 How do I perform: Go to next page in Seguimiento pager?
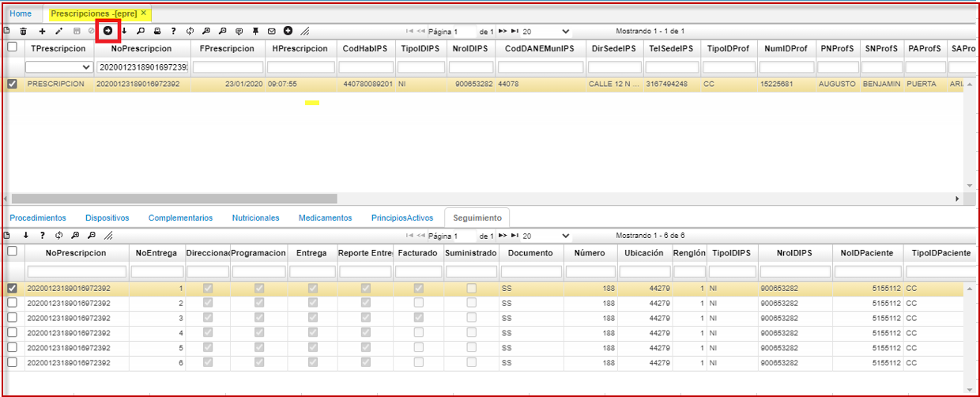tap(502, 236)
